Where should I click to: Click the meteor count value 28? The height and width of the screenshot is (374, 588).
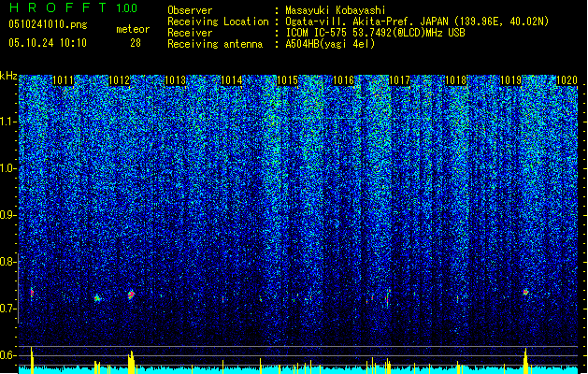point(136,43)
